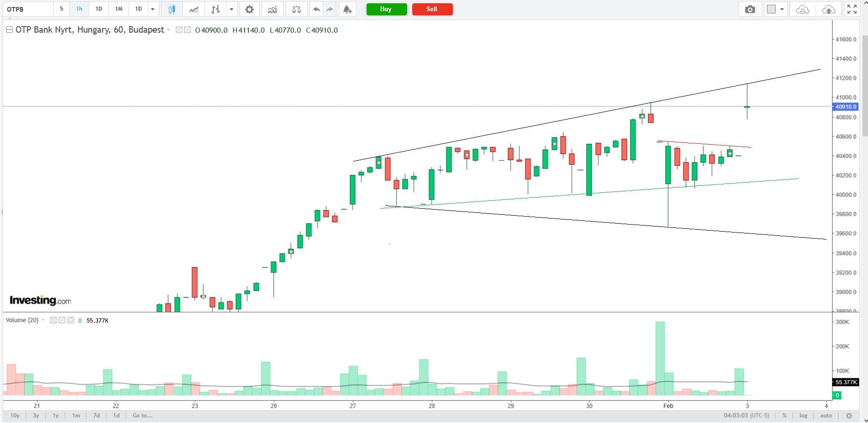This screenshot has width=868, height=423.
Task: Select the candlestick chart style icon
Action: tap(172, 9)
